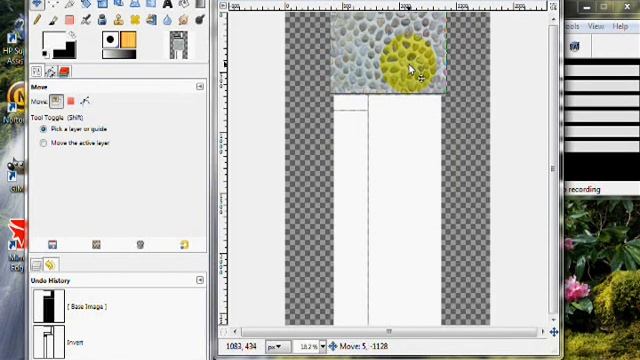Restore tool preset icon in Move options
Viewport: 640px width, 360px height.
[x=96, y=244]
